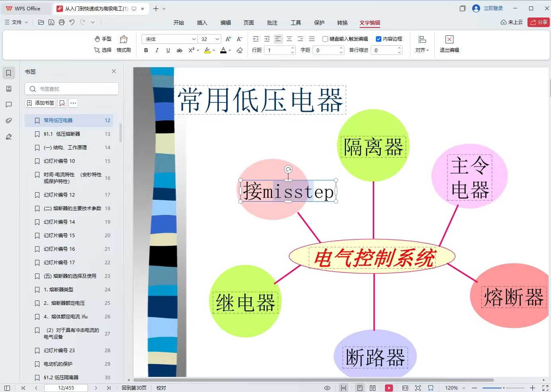The height and width of the screenshot is (392, 551).
Task: Increase font size with A+ icon
Action: pyautogui.click(x=228, y=39)
